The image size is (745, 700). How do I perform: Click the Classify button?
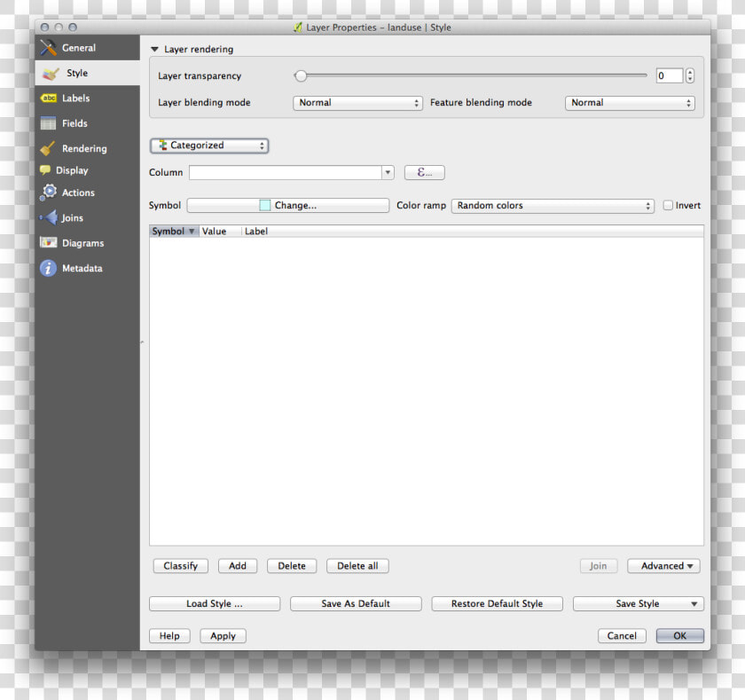181,565
